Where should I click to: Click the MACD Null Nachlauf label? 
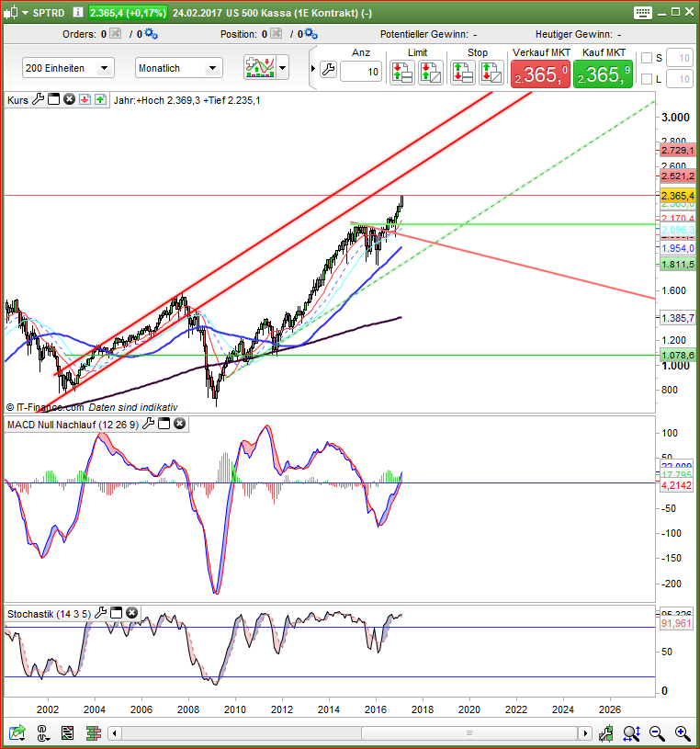73,425
